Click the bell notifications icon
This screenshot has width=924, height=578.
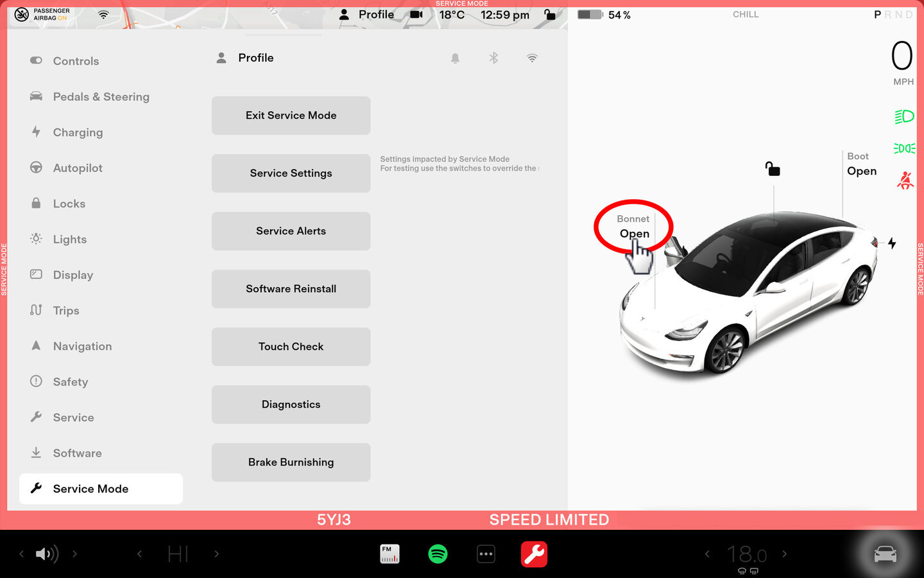coord(455,58)
